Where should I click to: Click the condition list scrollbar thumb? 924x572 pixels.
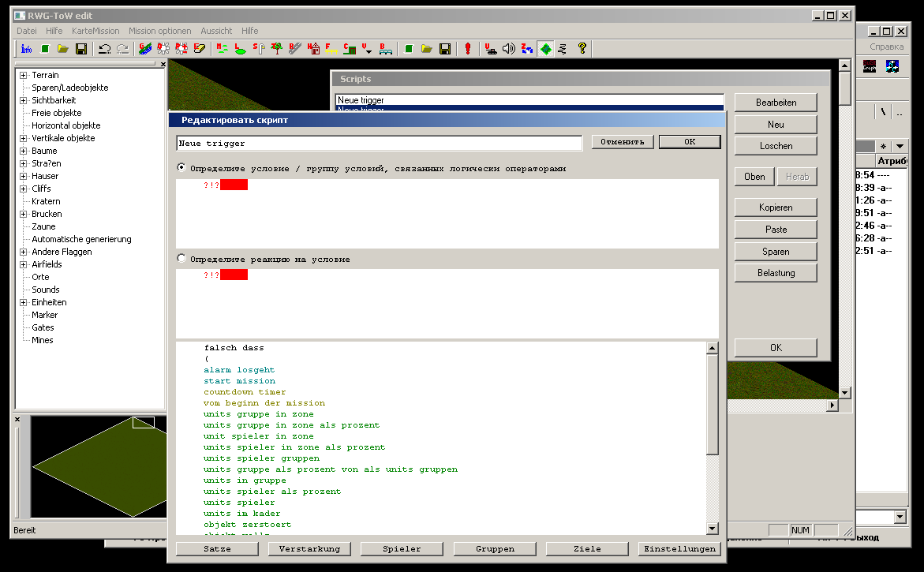coord(713,404)
